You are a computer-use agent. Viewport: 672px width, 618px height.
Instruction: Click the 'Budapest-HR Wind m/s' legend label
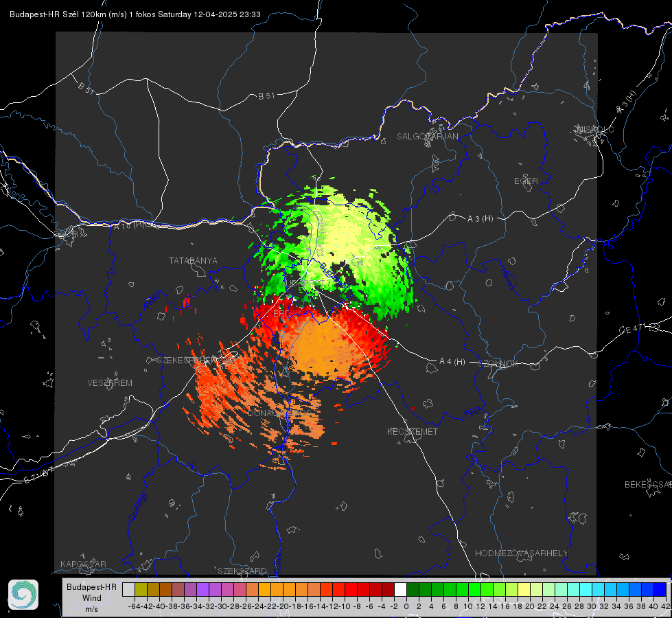click(92, 597)
